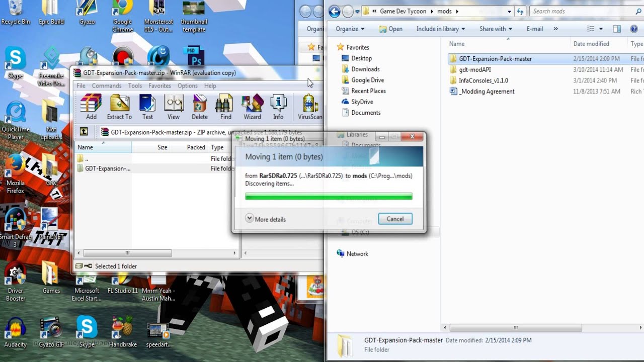
Task: Open Epic Build folder on desktop
Action: click(51, 13)
